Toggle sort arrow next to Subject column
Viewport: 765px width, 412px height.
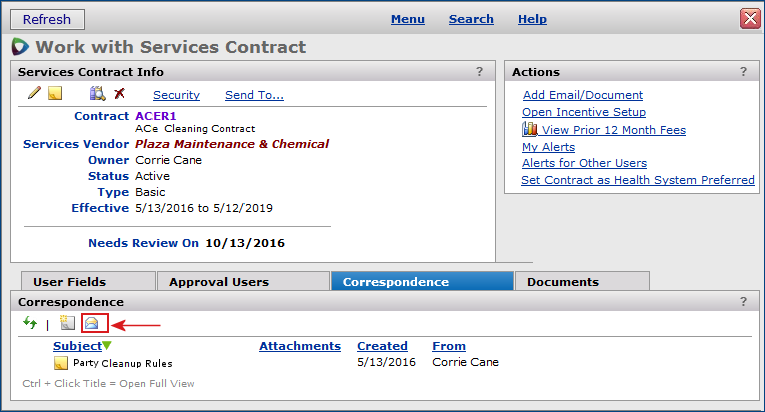click(x=107, y=346)
